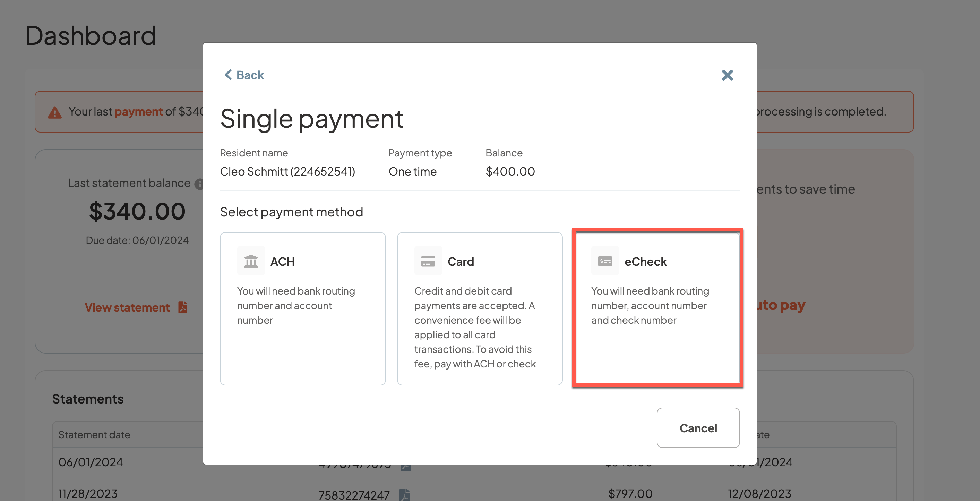980x501 pixels.
Task: Go Back to previous step
Action: tap(250, 75)
